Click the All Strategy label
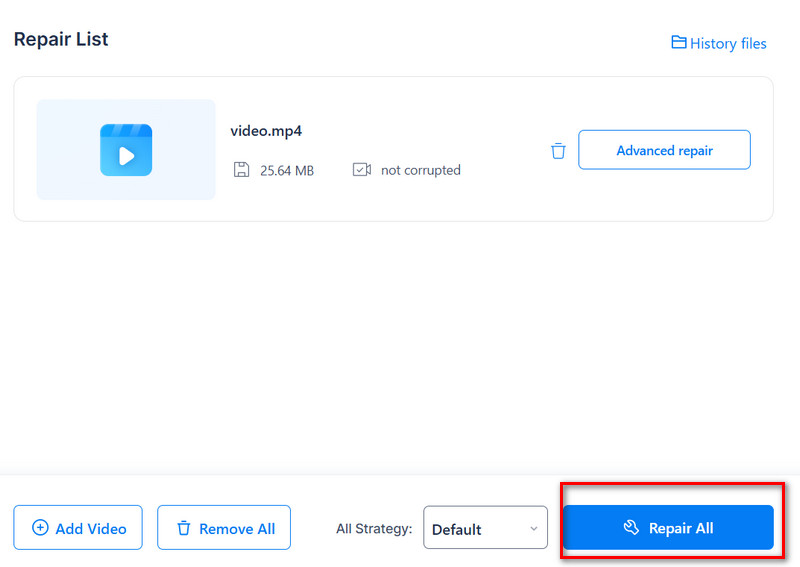Screen dimensions: 800x567 click(373, 529)
